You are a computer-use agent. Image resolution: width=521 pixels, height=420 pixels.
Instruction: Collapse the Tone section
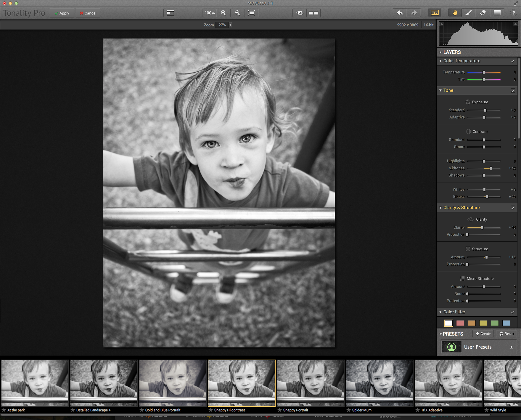440,90
